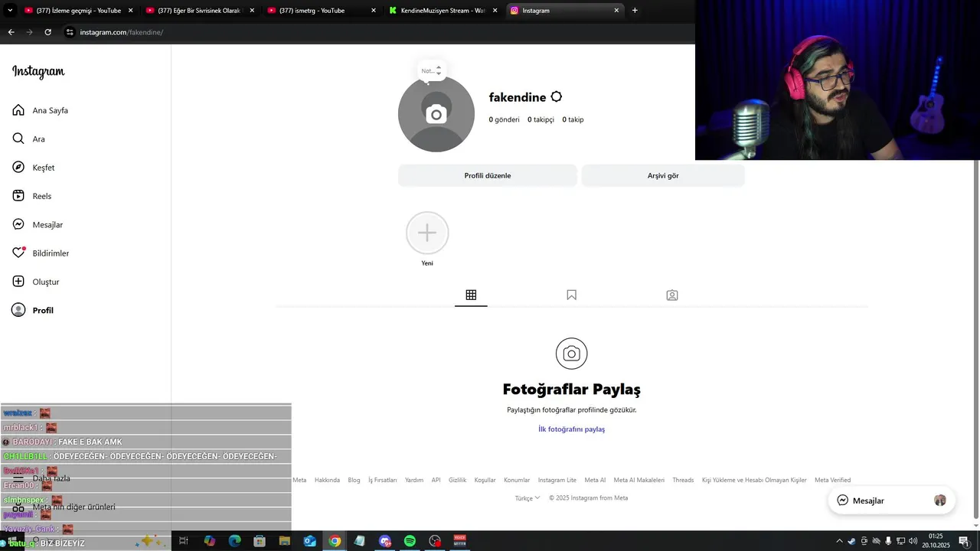Show hidden system tray icons
This screenshot has width=980, height=551.
[839, 541]
